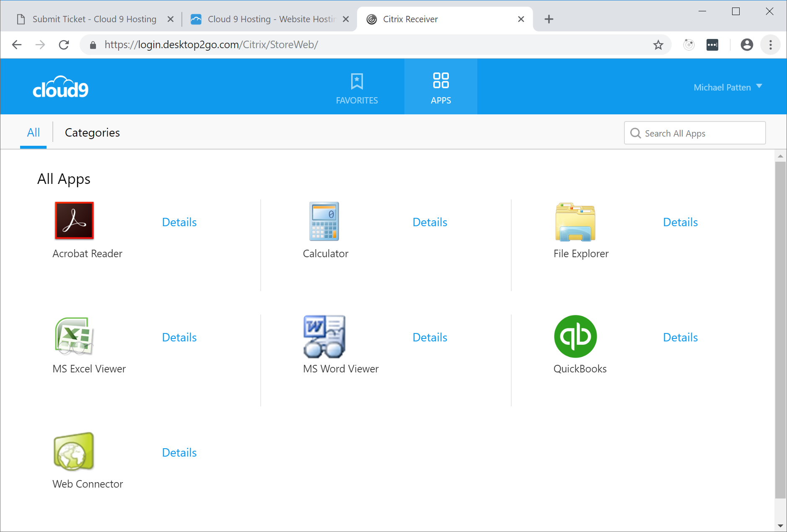Click the Search All Apps field
This screenshot has height=532, width=787.
(695, 133)
